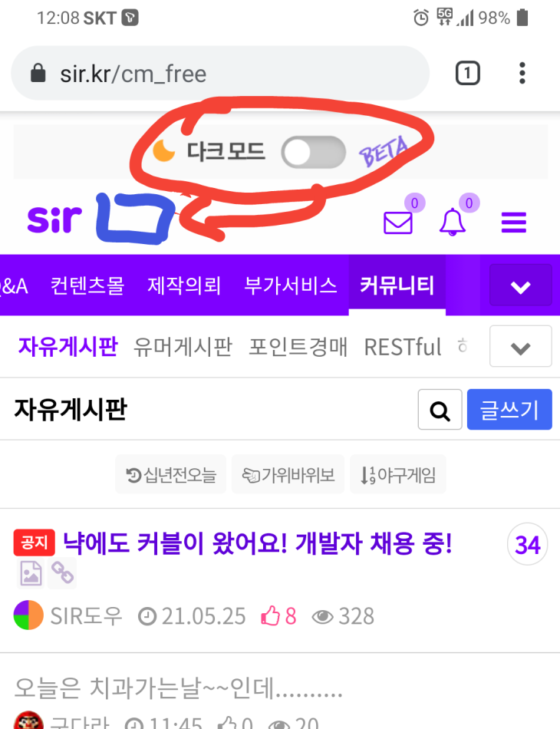Click the thumbs-up like count 8
This screenshot has height=729, width=560.
tap(278, 616)
